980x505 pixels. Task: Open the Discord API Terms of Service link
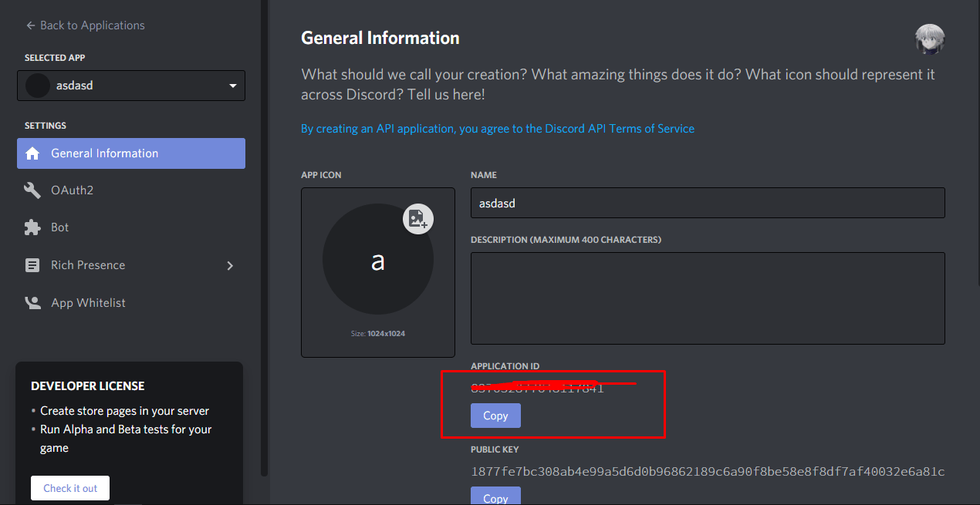tap(498, 129)
